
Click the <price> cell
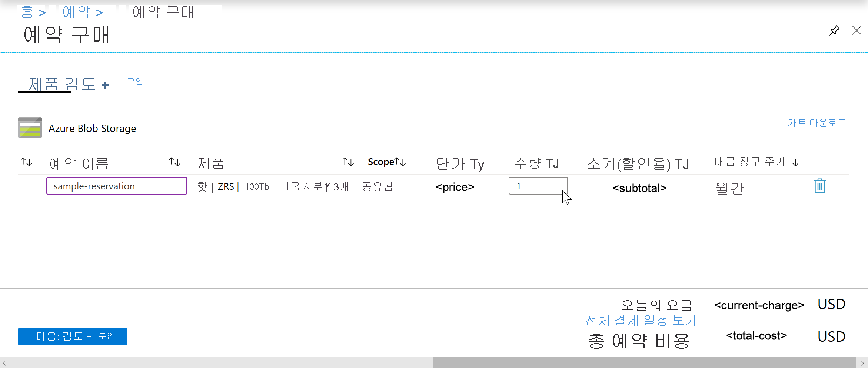pyautogui.click(x=455, y=187)
